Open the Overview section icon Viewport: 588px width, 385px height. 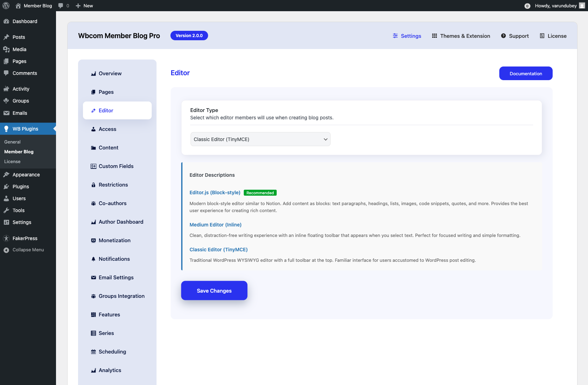pos(93,73)
